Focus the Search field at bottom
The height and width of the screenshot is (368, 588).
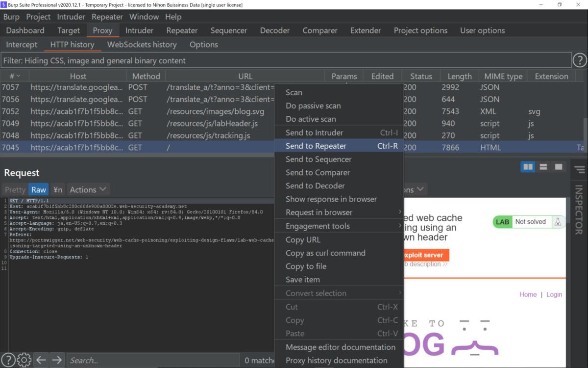154,360
